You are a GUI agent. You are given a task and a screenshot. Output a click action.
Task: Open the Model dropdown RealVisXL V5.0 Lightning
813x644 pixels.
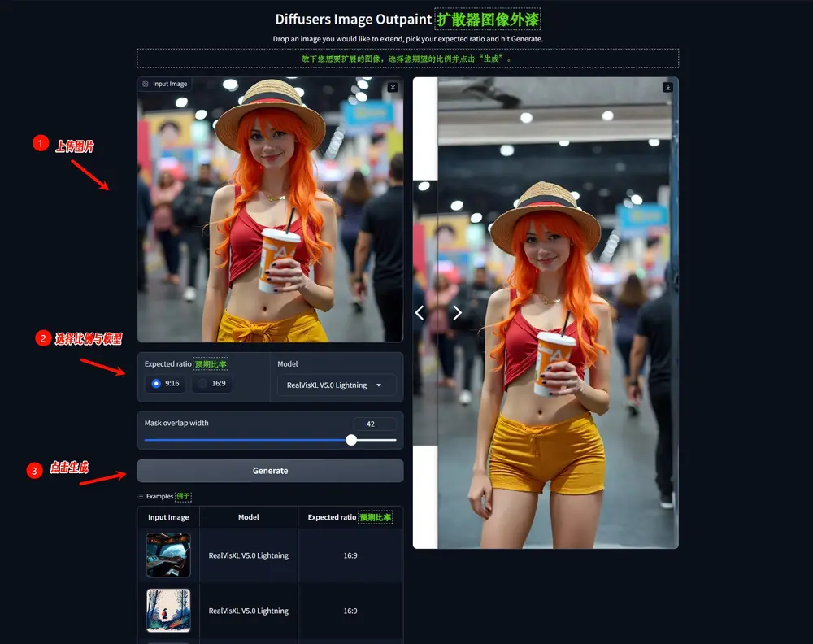point(337,385)
